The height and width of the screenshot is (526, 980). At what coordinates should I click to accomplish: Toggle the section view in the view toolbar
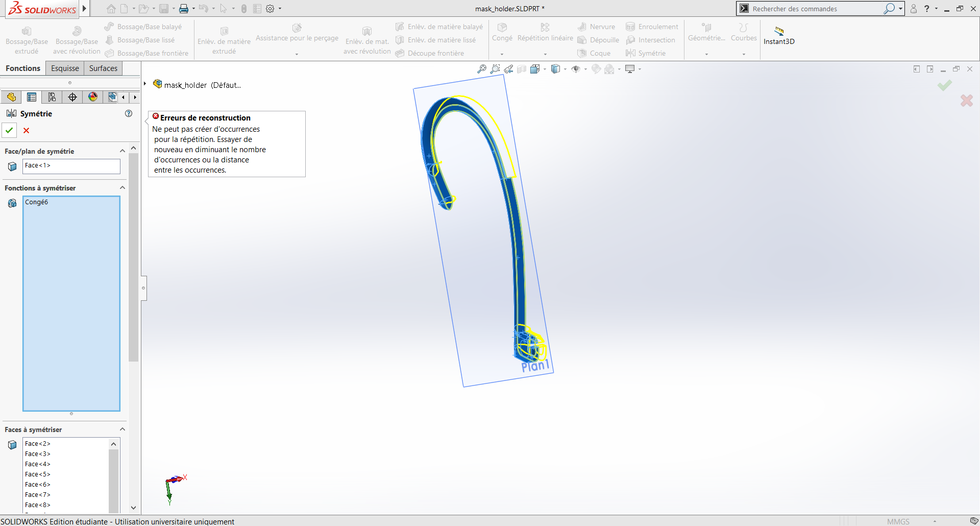521,69
